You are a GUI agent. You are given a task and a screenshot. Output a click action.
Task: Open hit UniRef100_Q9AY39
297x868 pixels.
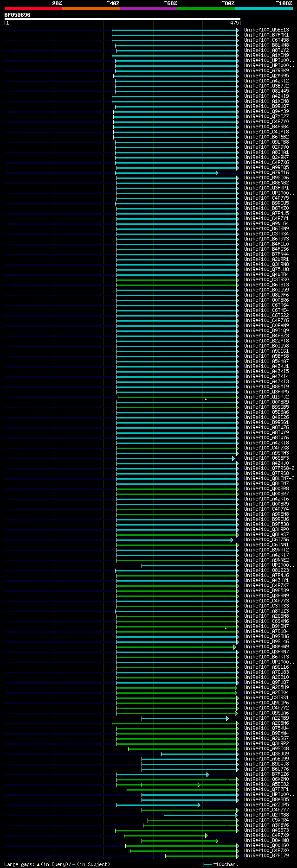266,112
